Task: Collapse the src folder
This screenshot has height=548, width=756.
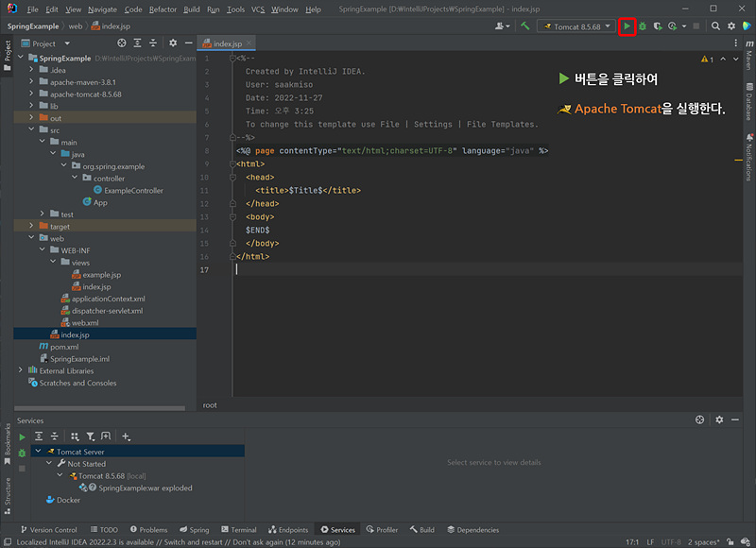Action: (x=31, y=129)
